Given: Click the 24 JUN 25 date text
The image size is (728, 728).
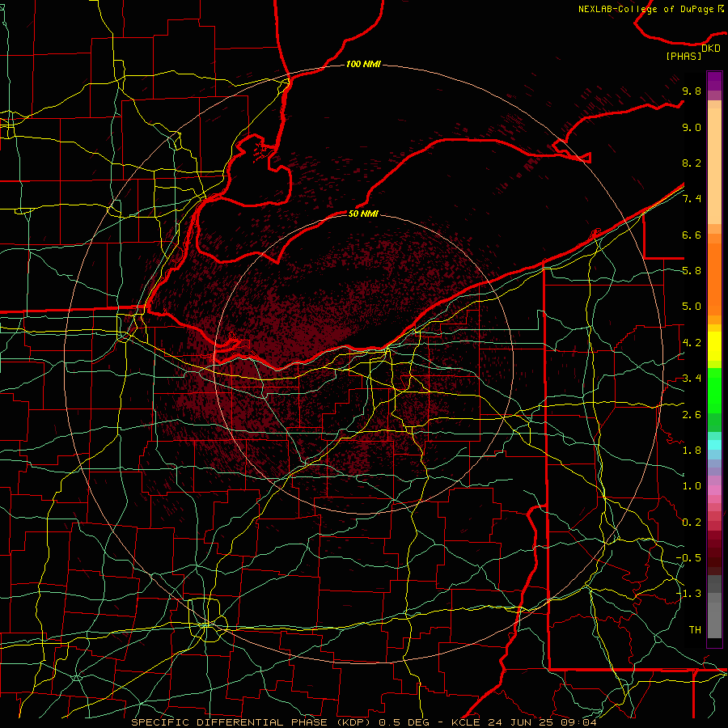Looking at the screenshot, I should coord(518,722).
